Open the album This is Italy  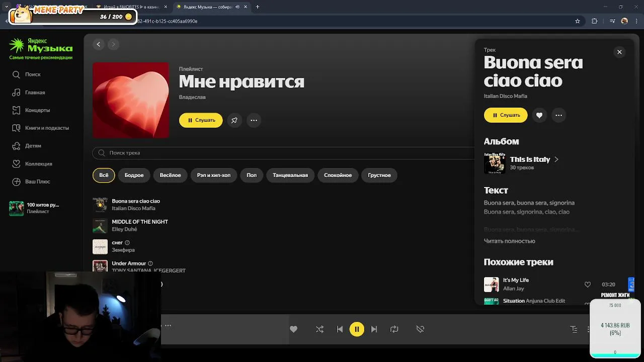coord(530,159)
